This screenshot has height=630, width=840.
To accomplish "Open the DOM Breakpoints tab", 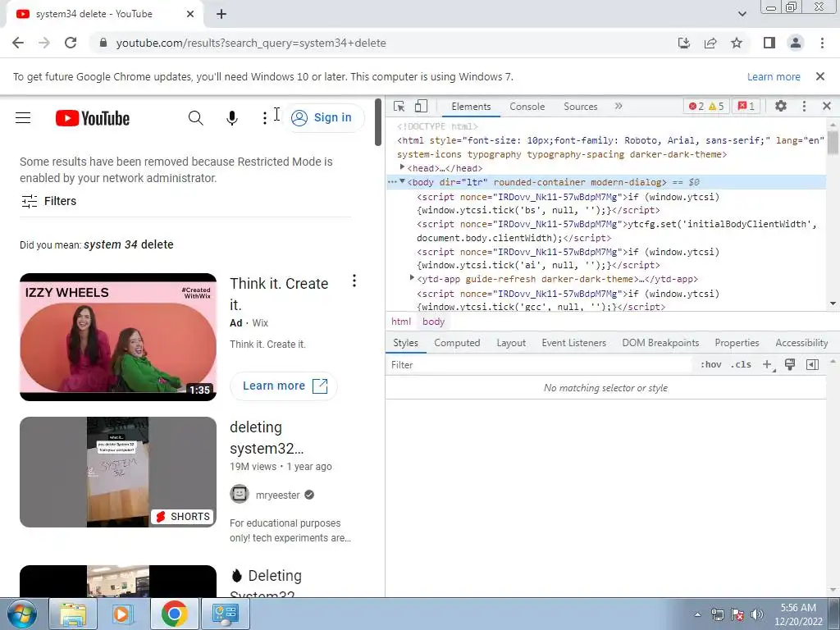I will point(660,343).
